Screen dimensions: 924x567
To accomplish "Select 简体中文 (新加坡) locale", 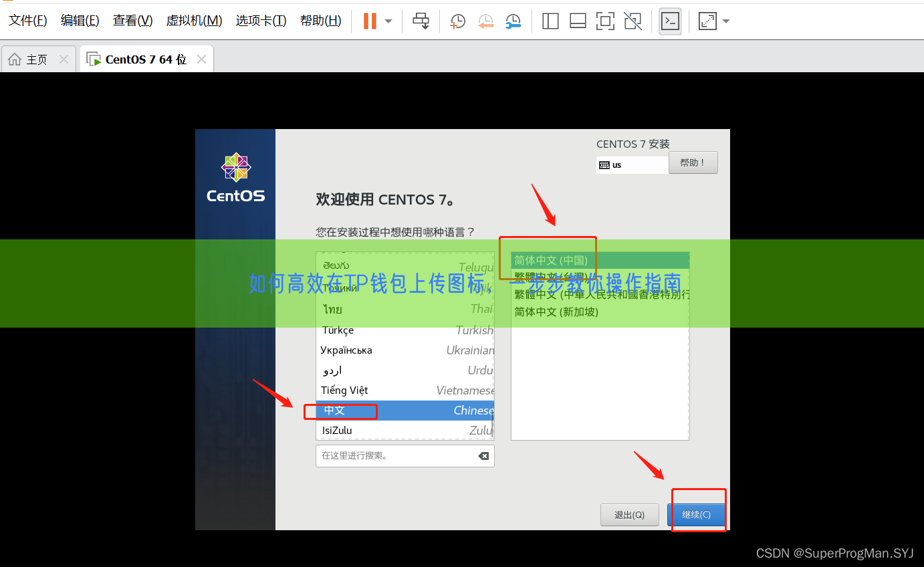I will [x=600, y=312].
